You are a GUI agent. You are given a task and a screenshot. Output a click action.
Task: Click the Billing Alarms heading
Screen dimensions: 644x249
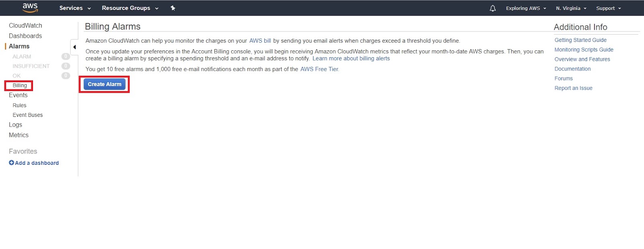[113, 27]
